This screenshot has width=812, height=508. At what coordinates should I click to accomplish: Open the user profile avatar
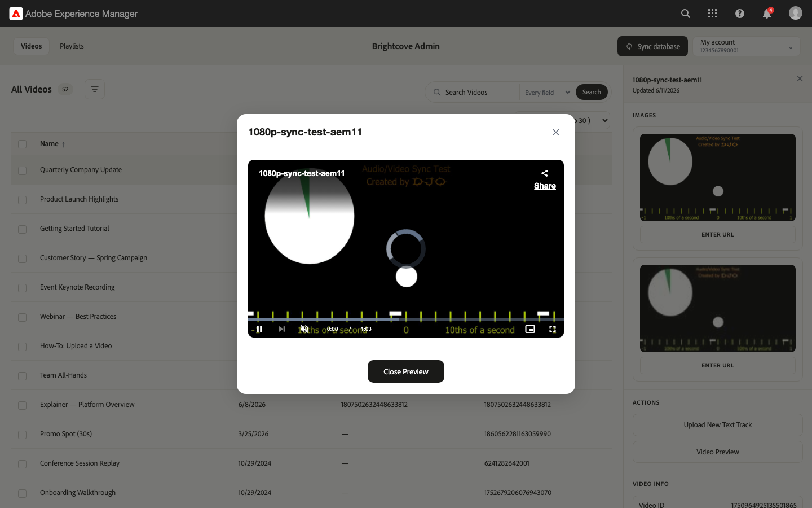[796, 13]
